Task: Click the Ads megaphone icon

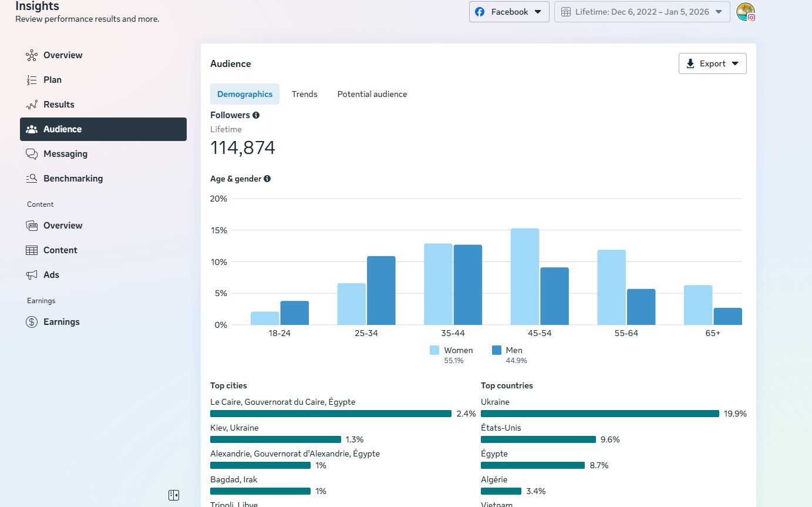Action: [x=32, y=275]
